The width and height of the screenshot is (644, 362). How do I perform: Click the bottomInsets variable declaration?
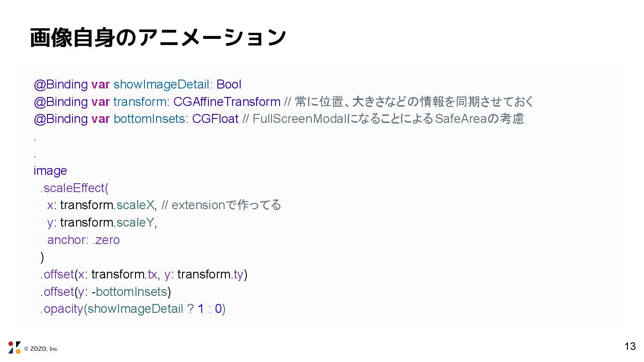click(149, 119)
